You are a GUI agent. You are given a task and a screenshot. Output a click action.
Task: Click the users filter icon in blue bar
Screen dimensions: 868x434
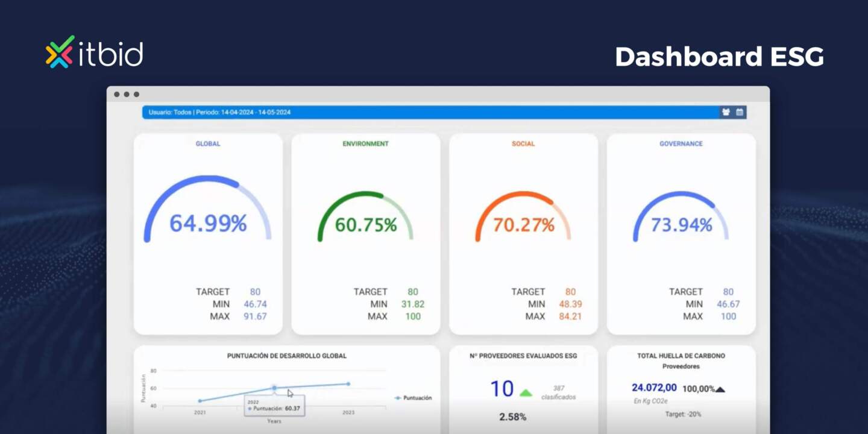coord(726,112)
